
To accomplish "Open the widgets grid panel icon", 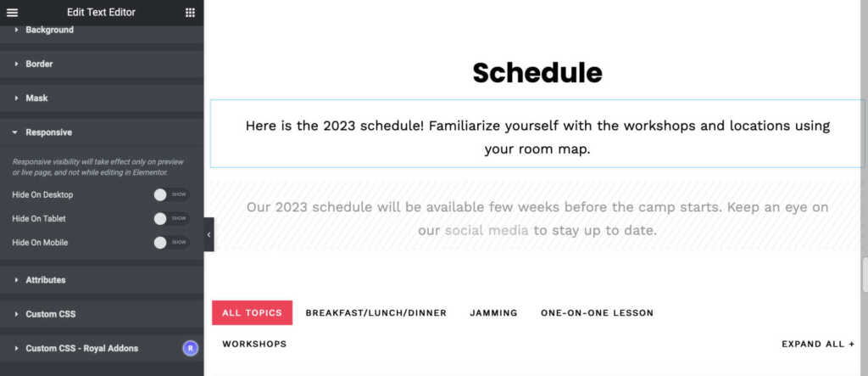I will pos(190,12).
